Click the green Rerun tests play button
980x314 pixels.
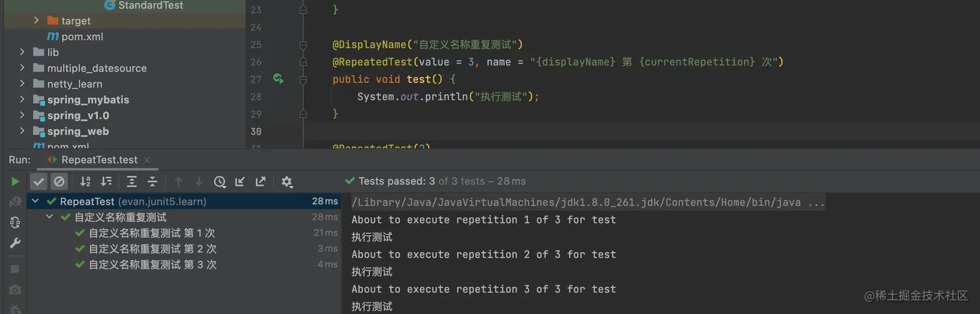pos(15,182)
